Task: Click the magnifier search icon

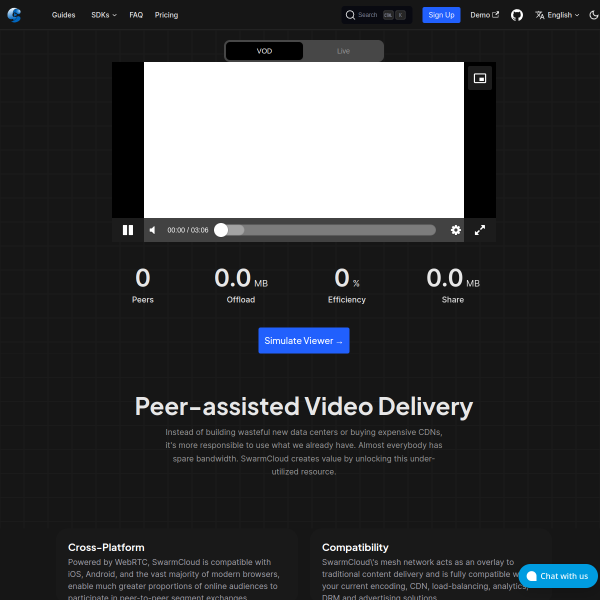Action: (350, 15)
